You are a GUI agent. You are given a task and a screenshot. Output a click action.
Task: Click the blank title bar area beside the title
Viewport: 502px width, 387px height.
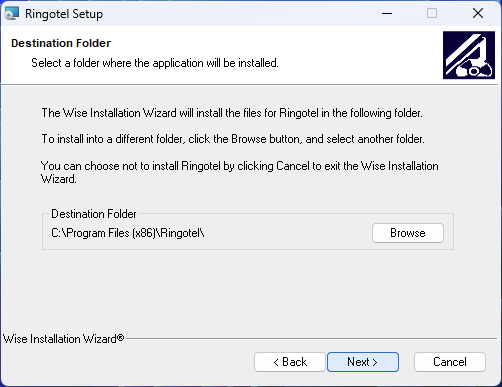point(240,14)
